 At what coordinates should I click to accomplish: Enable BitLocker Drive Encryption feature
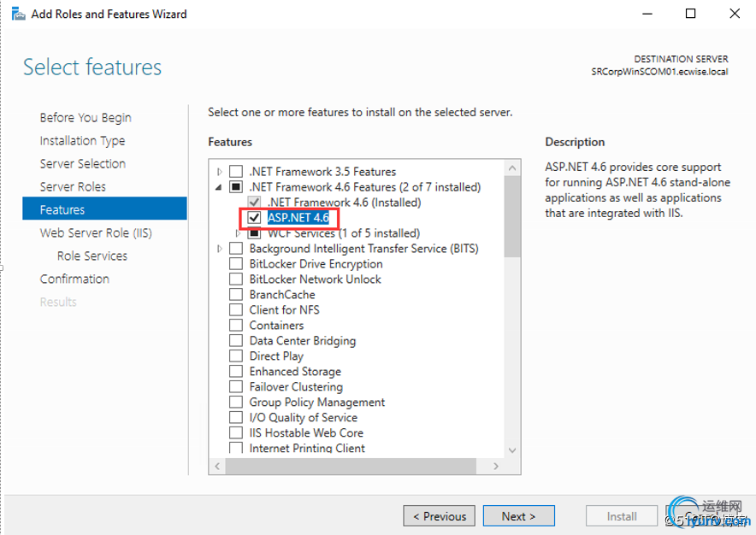236,264
